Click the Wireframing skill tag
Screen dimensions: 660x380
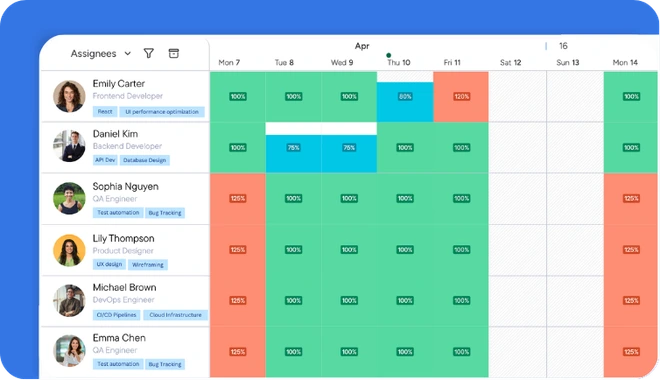148,264
